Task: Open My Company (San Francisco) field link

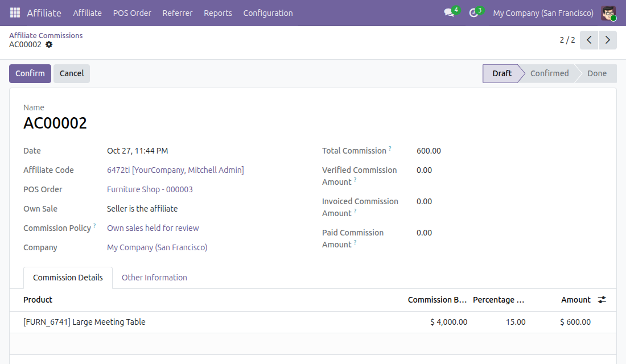Action: click(x=157, y=247)
